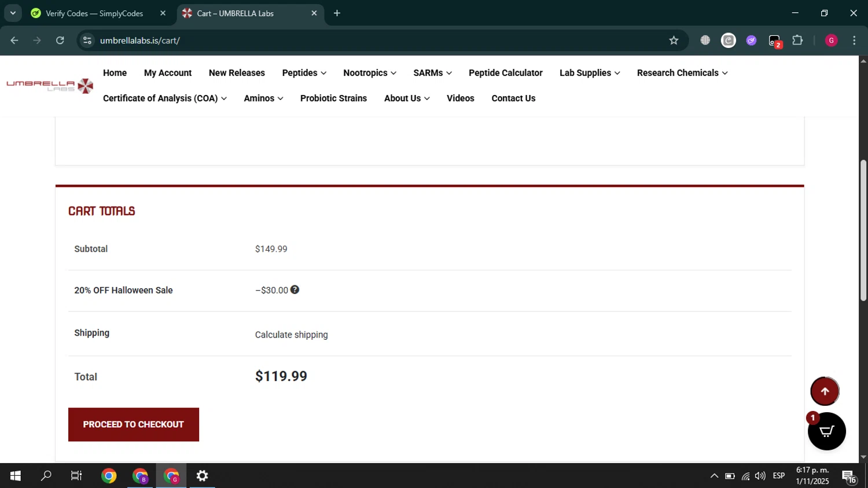Go back to previous page

tap(14, 41)
